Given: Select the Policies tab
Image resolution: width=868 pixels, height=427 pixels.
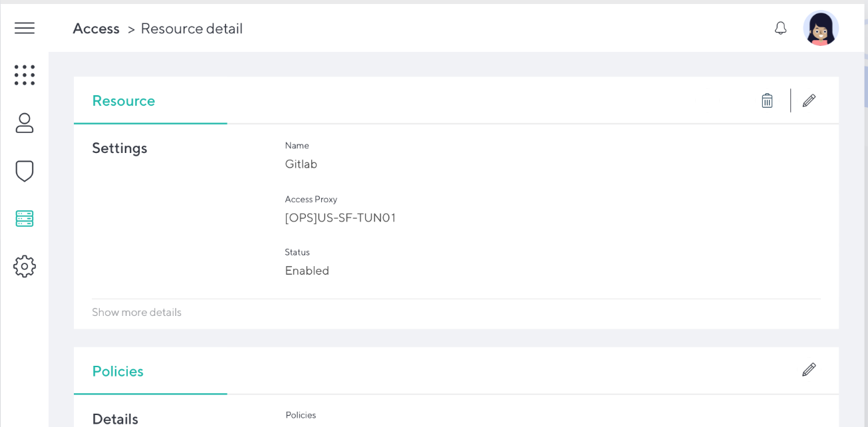Looking at the screenshot, I should tap(118, 371).
